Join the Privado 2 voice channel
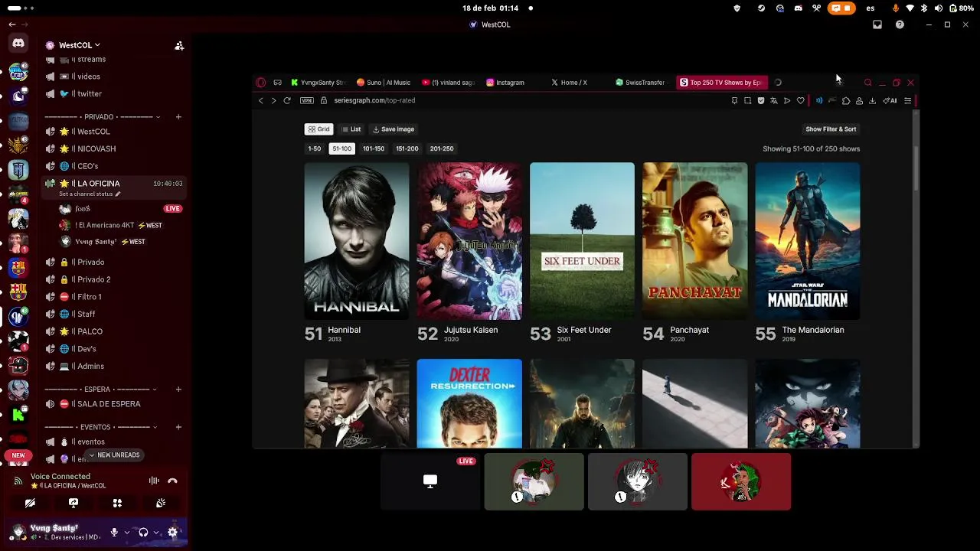 point(113,279)
